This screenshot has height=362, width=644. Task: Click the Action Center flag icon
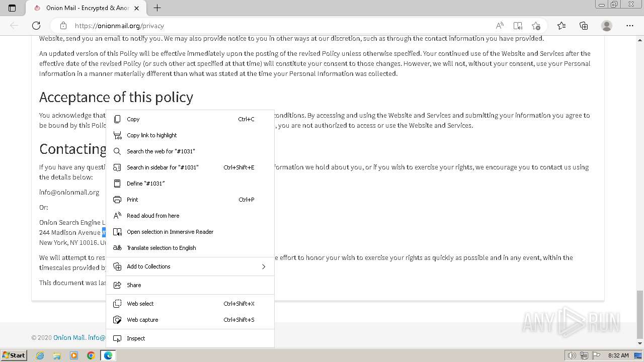[x=596, y=355]
